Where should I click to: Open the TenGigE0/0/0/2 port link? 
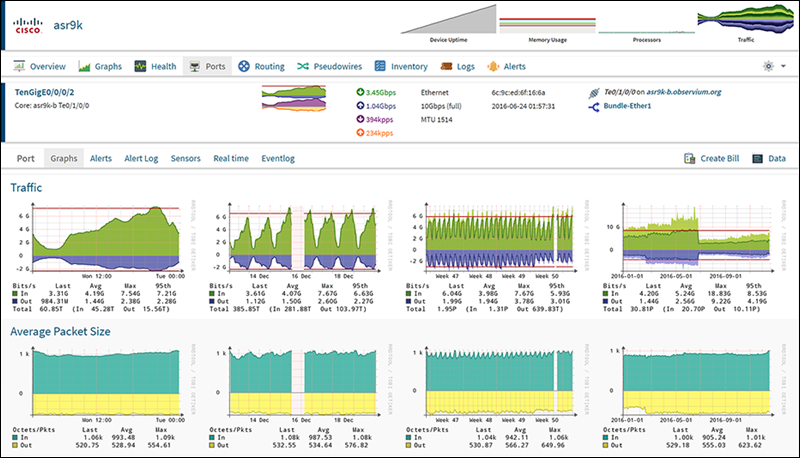[44, 92]
